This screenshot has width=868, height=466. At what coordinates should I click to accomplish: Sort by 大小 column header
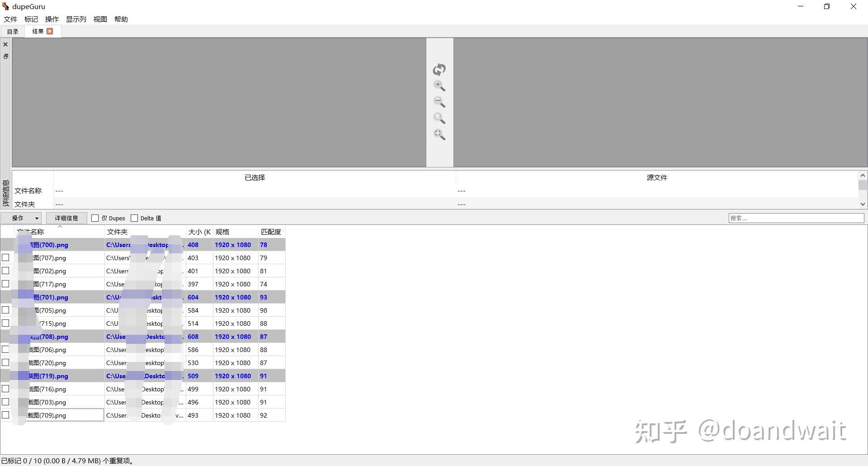click(199, 232)
